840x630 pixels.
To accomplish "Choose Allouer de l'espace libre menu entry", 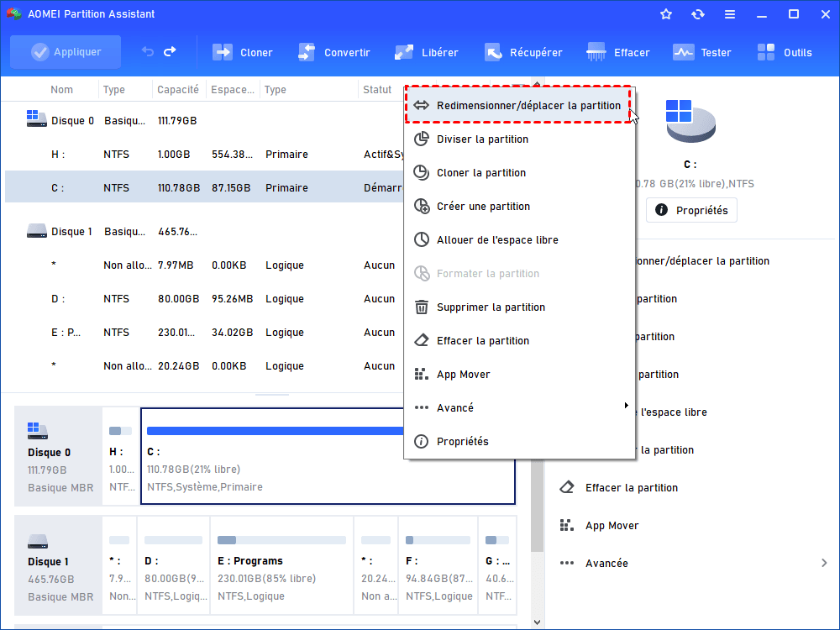I will coord(519,240).
